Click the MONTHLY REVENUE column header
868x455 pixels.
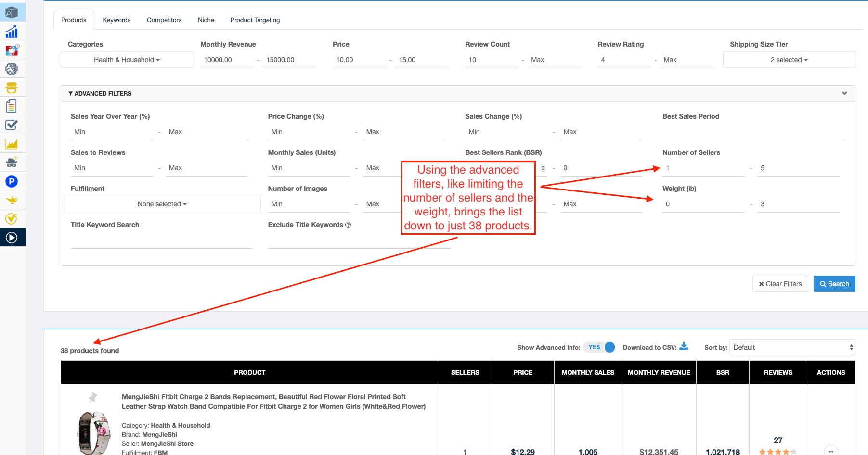tap(659, 372)
